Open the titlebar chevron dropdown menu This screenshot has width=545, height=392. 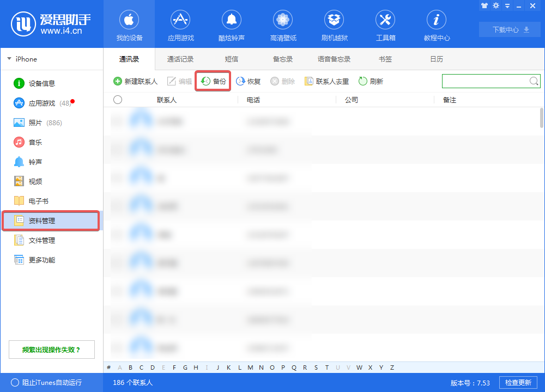507,5
